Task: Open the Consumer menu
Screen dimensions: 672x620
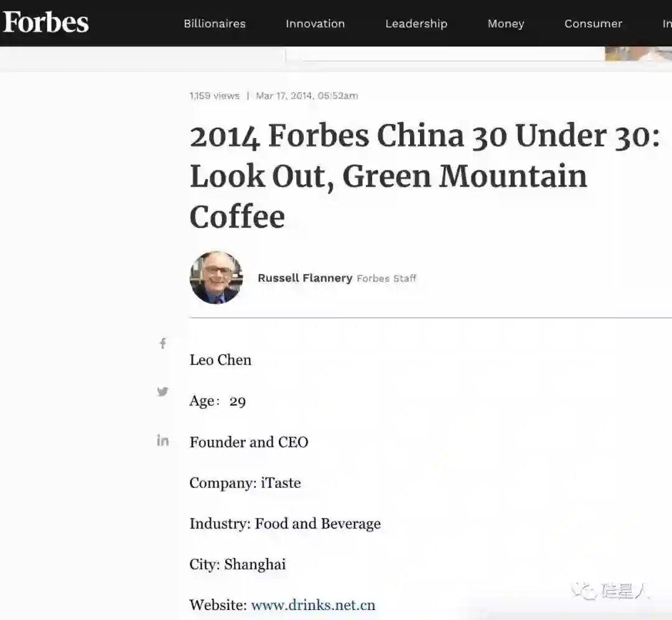Action: (x=593, y=24)
